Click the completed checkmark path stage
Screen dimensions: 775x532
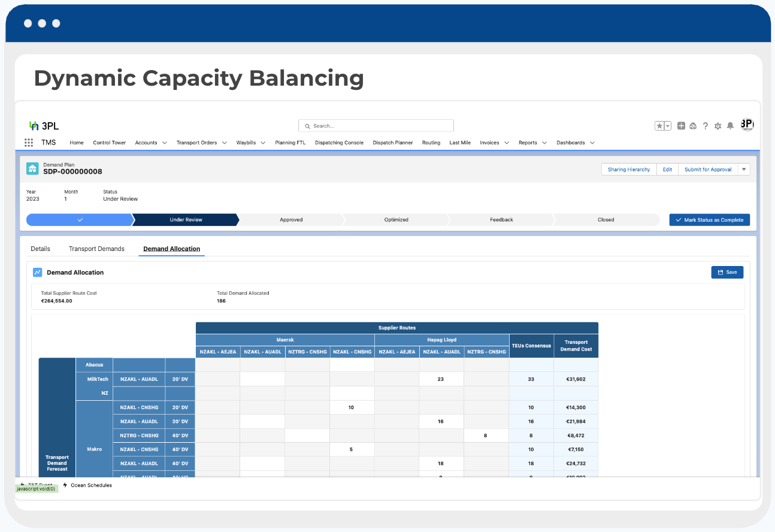coord(79,220)
